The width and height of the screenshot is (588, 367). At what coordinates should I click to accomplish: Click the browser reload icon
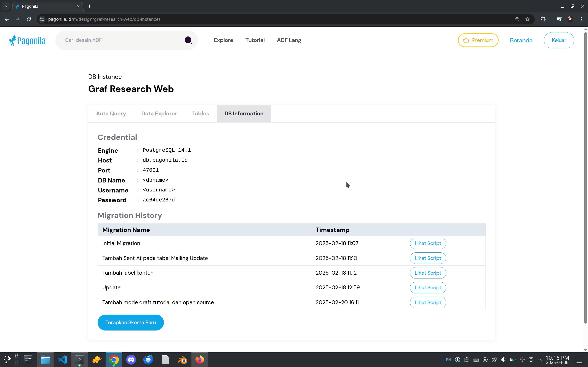pyautogui.click(x=29, y=19)
